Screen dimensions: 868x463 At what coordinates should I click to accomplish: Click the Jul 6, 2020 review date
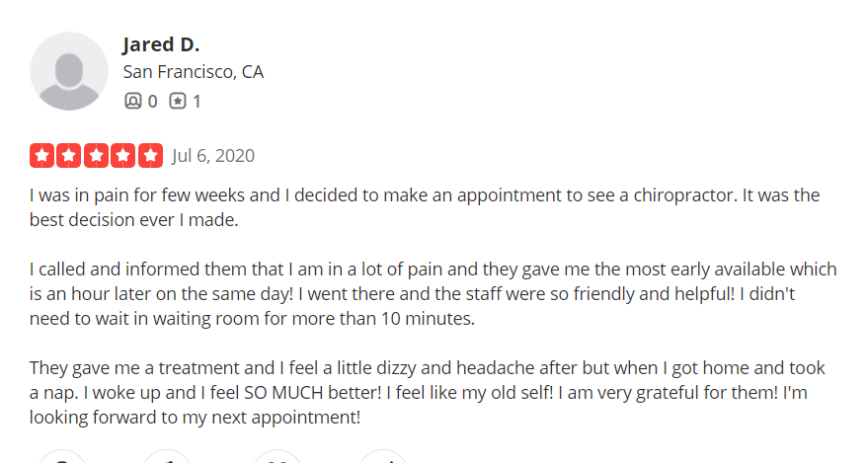pyautogui.click(x=213, y=156)
